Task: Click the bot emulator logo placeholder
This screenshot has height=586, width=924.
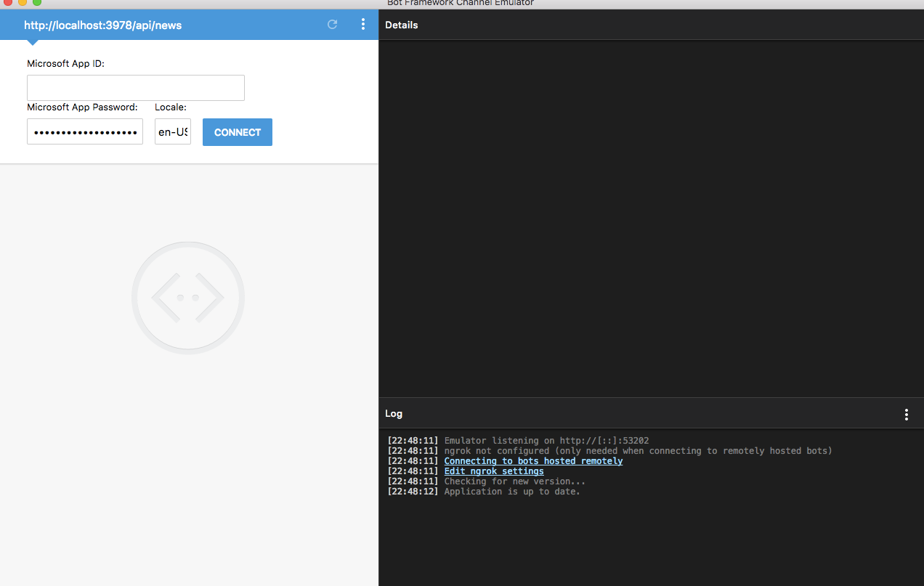Action: (188, 298)
